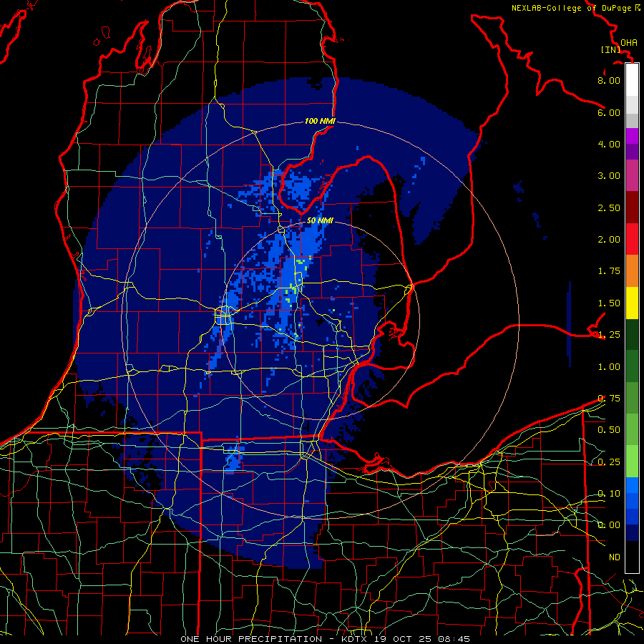Click the [IN] units label
Image resolution: width=644 pixels, height=644 pixels.
(x=610, y=49)
